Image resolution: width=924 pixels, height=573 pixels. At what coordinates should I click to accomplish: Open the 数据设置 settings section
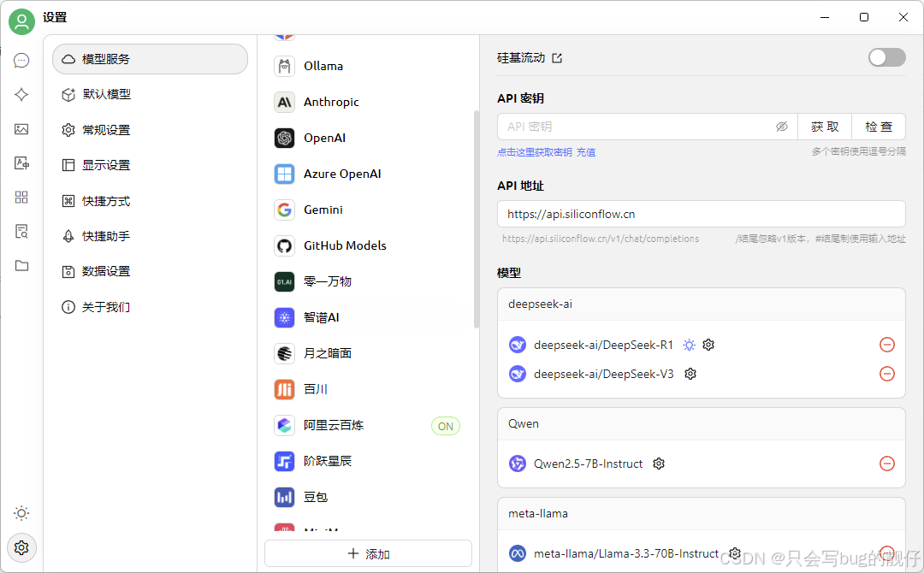[151, 271]
